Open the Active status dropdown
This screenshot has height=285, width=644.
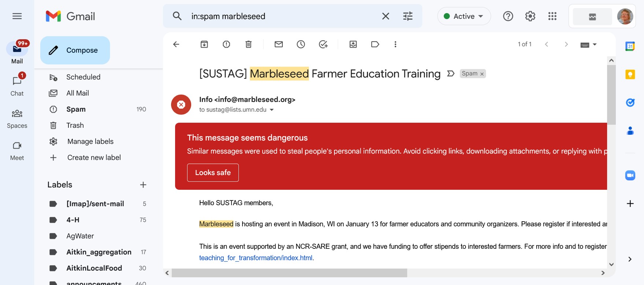(x=464, y=16)
